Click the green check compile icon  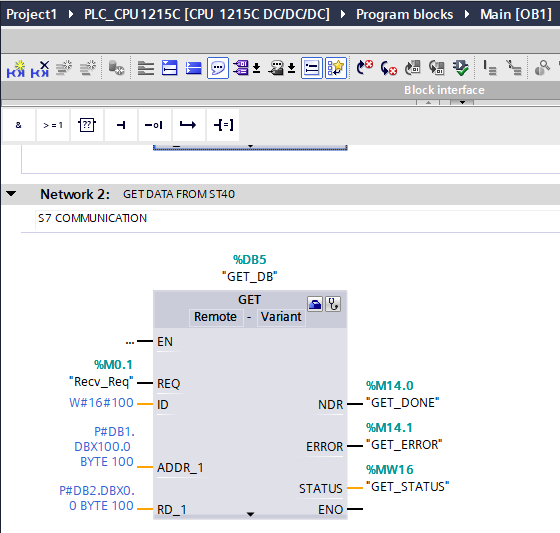point(461,68)
